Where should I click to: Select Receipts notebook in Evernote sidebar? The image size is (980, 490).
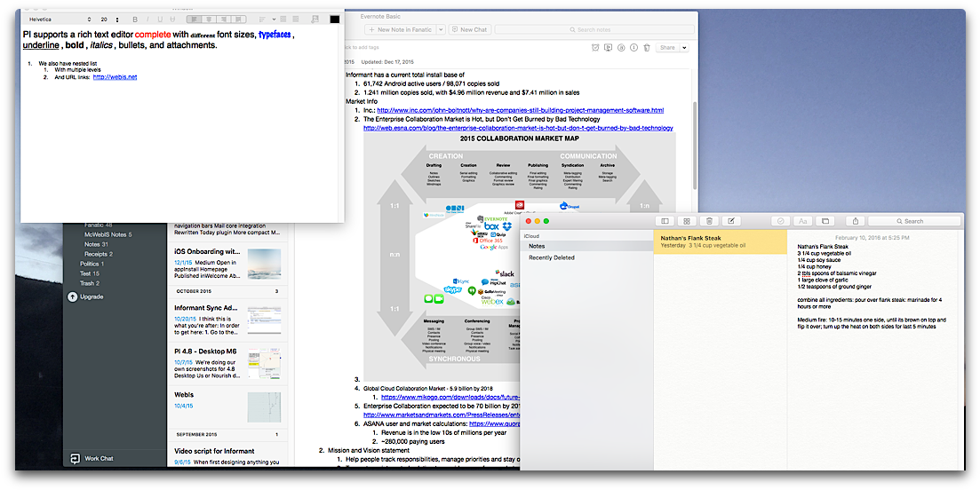coord(98,254)
